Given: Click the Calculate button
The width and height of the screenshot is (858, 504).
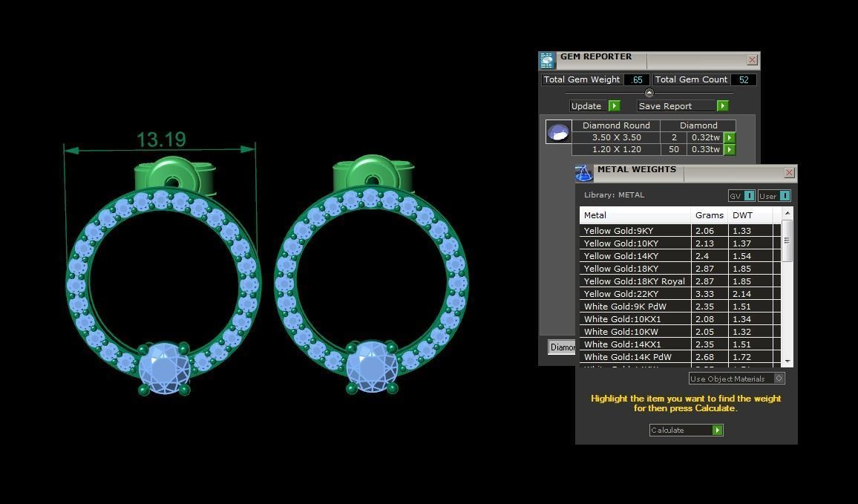Looking at the screenshot, I should [x=687, y=430].
